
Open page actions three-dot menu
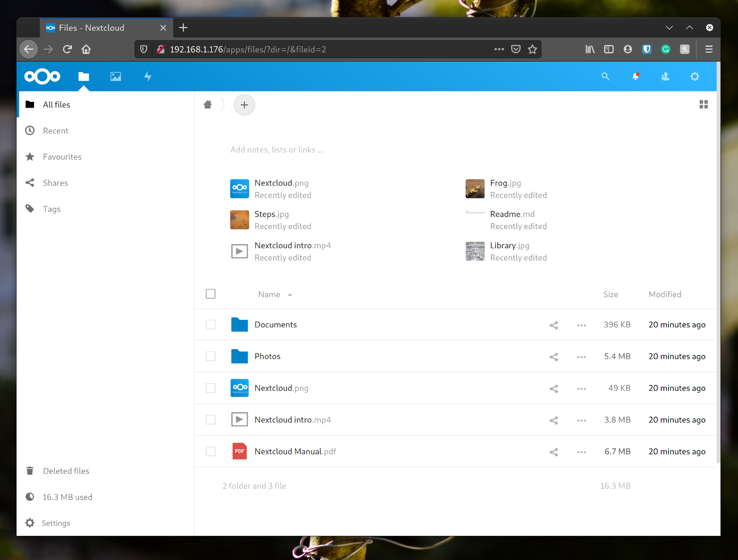[x=499, y=49]
